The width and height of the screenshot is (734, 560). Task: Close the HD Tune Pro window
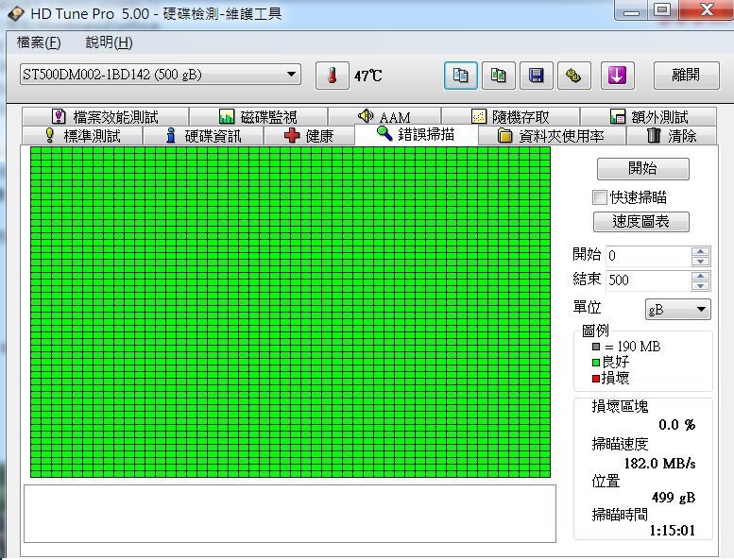[706, 10]
